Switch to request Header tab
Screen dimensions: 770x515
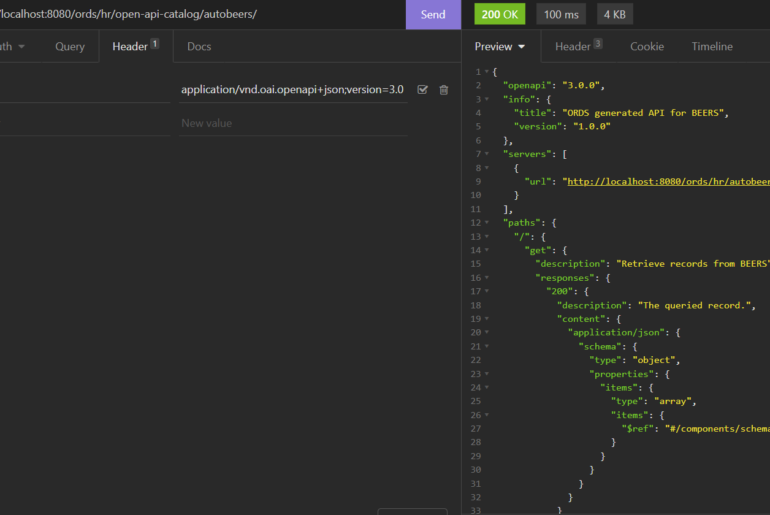point(136,46)
